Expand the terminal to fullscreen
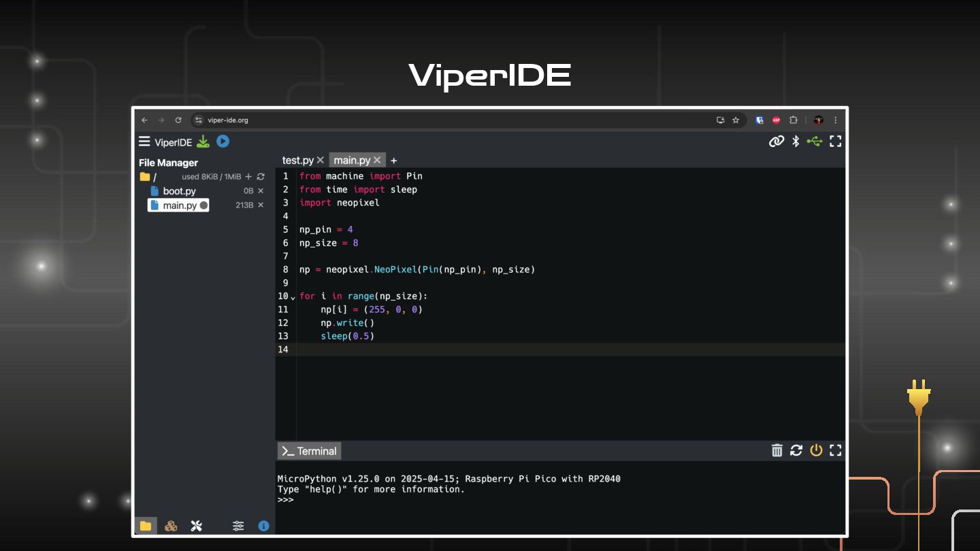980x551 pixels. click(836, 450)
